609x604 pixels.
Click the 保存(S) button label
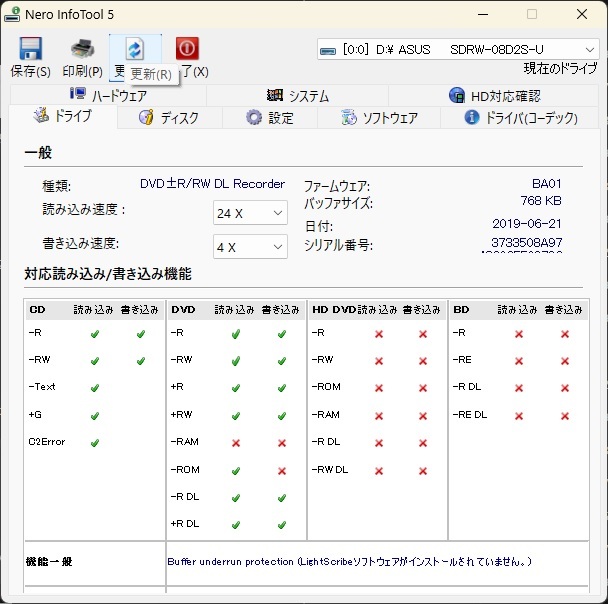[30, 71]
